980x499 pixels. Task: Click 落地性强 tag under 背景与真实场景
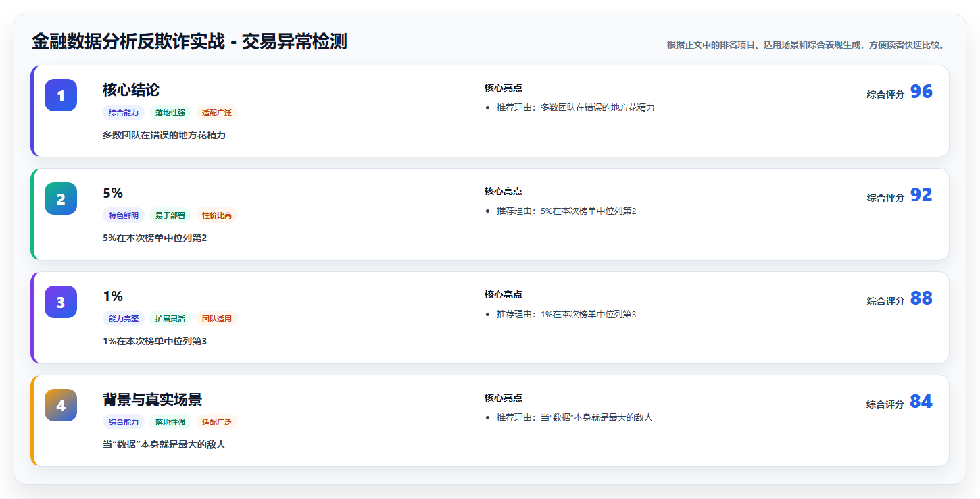click(170, 423)
